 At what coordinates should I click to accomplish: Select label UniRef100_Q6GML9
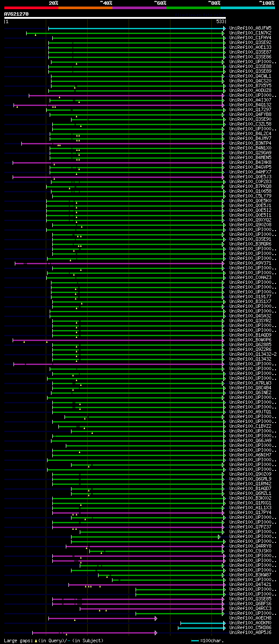250,479
